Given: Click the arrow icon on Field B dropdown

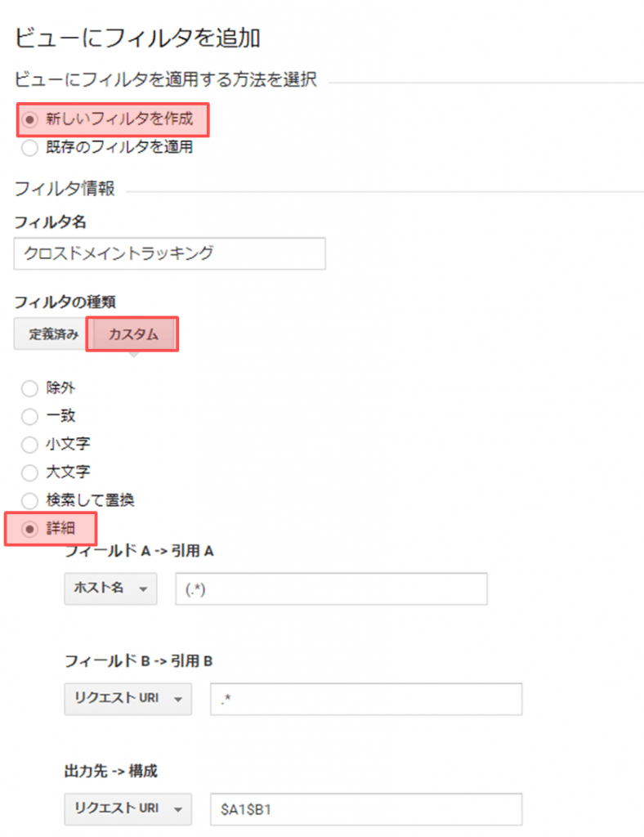Looking at the screenshot, I should tap(178, 699).
